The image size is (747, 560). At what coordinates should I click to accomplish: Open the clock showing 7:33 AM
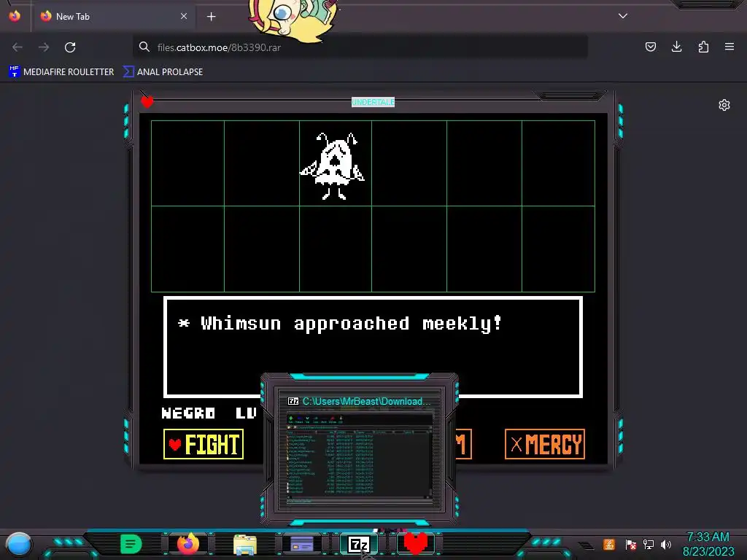(708, 544)
